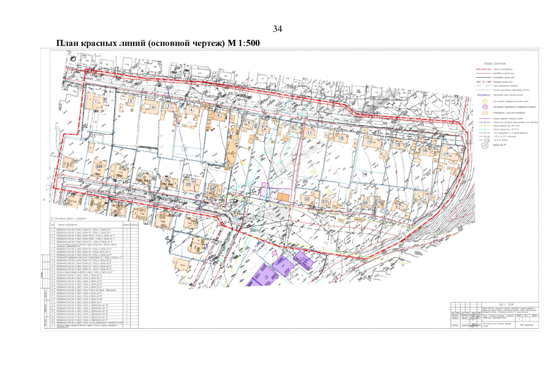The height and width of the screenshot is (392, 555).
Task: Click the page number 34
Action: tap(277, 29)
